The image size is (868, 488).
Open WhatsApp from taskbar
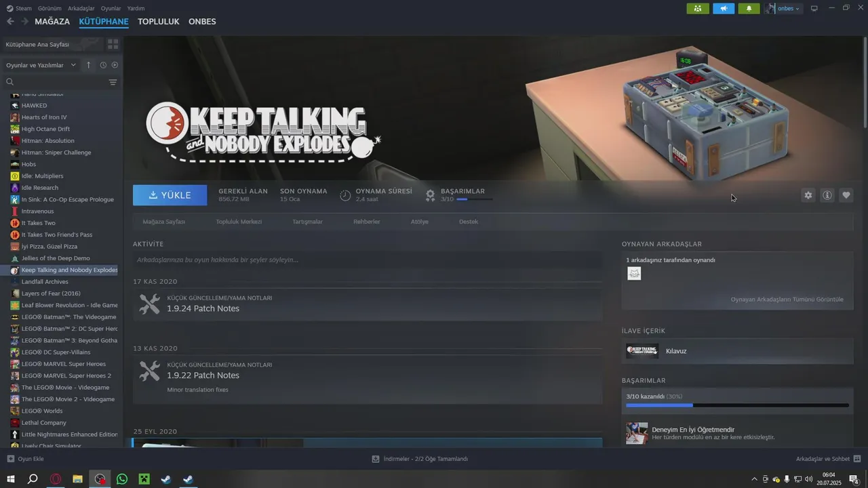click(x=122, y=479)
